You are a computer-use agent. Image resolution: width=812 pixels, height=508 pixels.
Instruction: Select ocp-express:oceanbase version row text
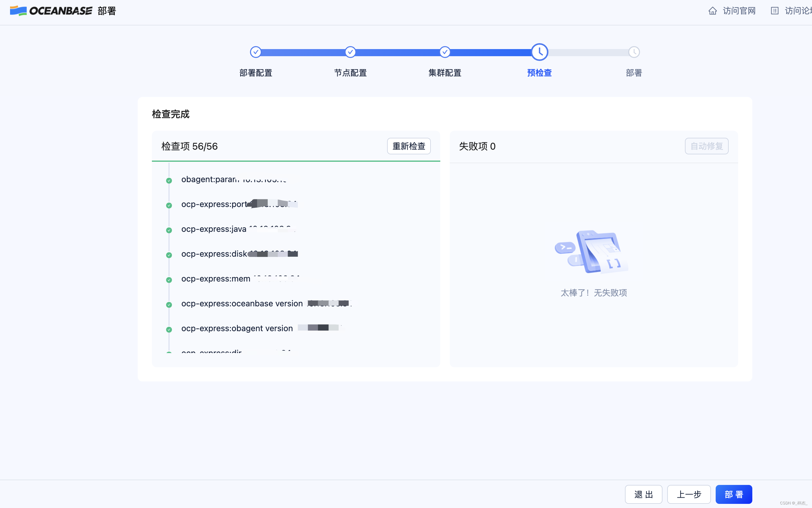267,303
